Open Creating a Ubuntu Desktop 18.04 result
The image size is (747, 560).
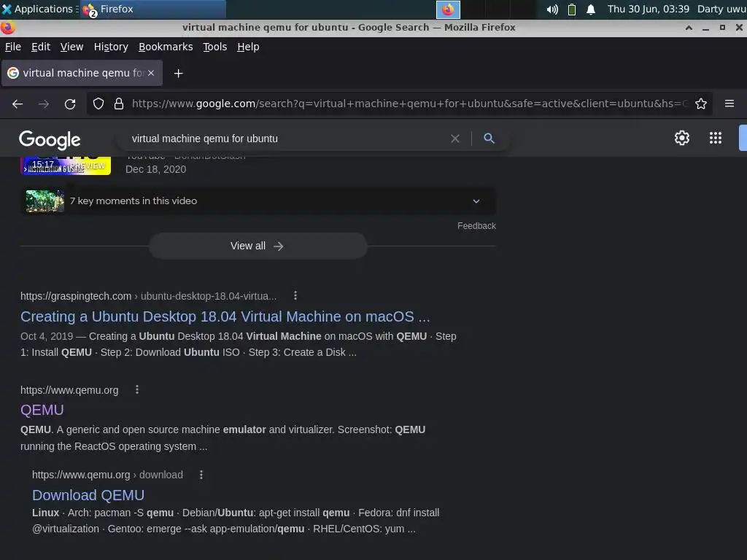point(225,316)
